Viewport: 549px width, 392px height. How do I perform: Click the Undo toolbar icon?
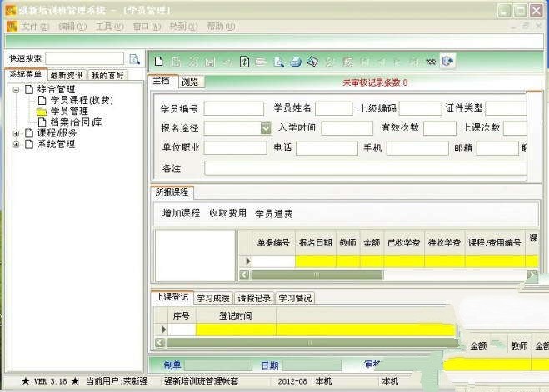tap(227, 62)
